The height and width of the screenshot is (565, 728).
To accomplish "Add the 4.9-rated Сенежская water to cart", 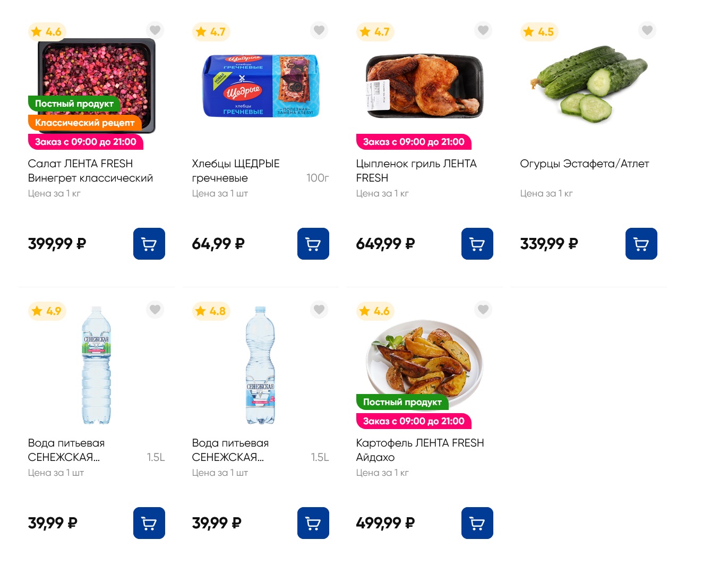I will [149, 523].
